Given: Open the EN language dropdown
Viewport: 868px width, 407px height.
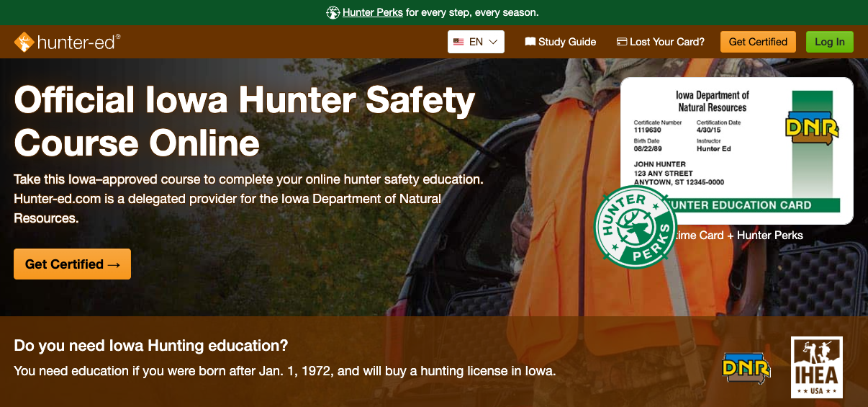Looking at the screenshot, I should point(476,42).
